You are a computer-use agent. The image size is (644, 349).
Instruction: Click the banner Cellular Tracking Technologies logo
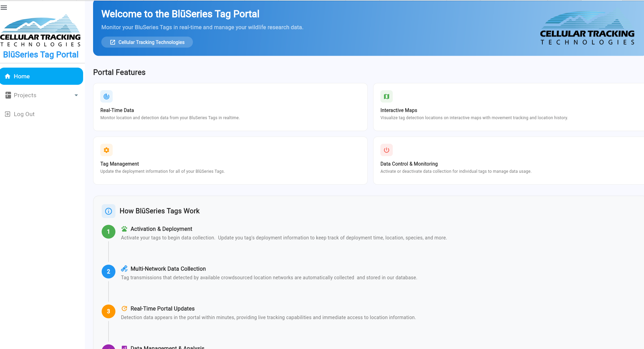coord(587,29)
